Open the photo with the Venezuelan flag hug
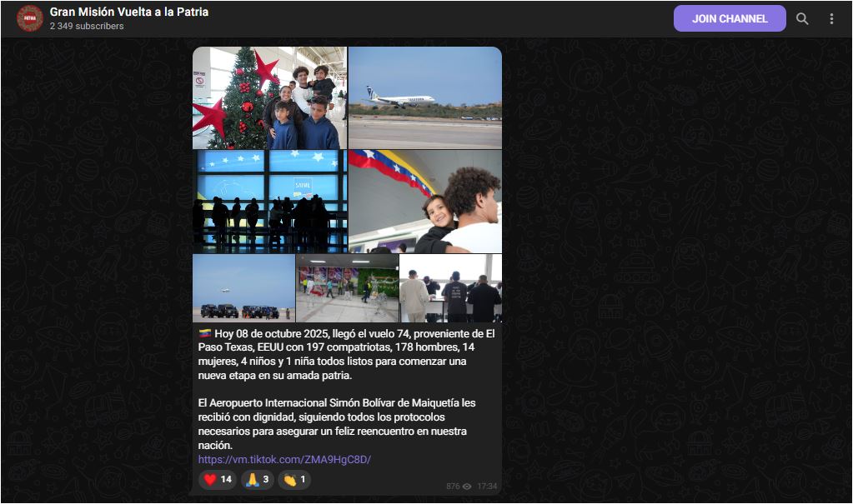 tap(425, 201)
